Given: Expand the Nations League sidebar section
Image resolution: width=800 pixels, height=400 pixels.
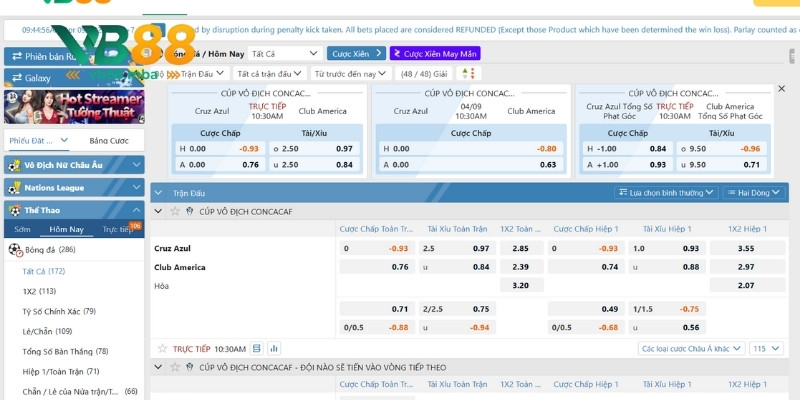Looking at the screenshot, I should coord(136,187).
